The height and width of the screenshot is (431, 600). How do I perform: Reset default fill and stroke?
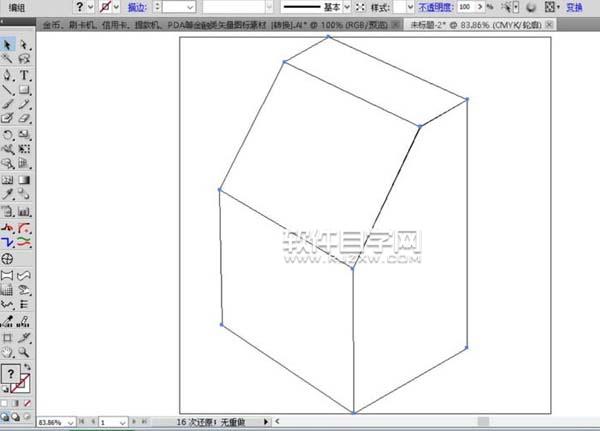(5, 390)
